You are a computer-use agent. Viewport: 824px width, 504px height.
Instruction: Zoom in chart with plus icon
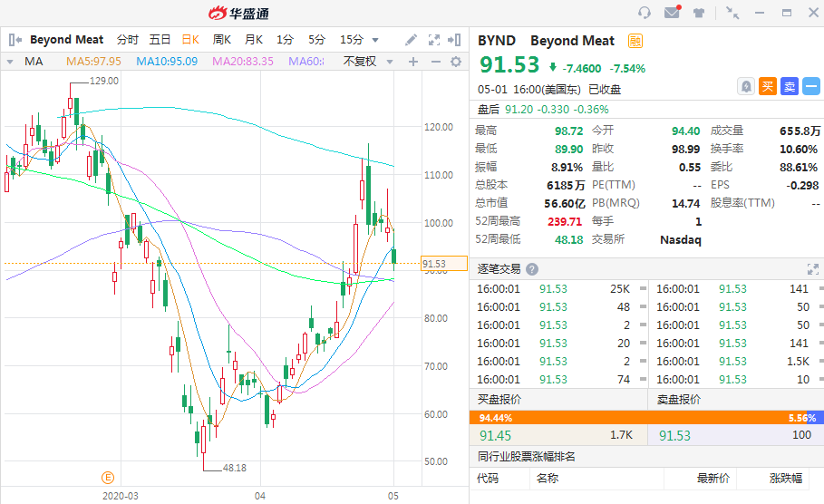tap(413, 62)
